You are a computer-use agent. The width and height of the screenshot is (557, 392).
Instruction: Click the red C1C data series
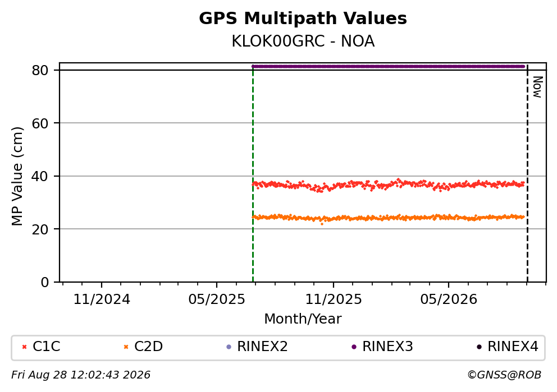click(388, 185)
